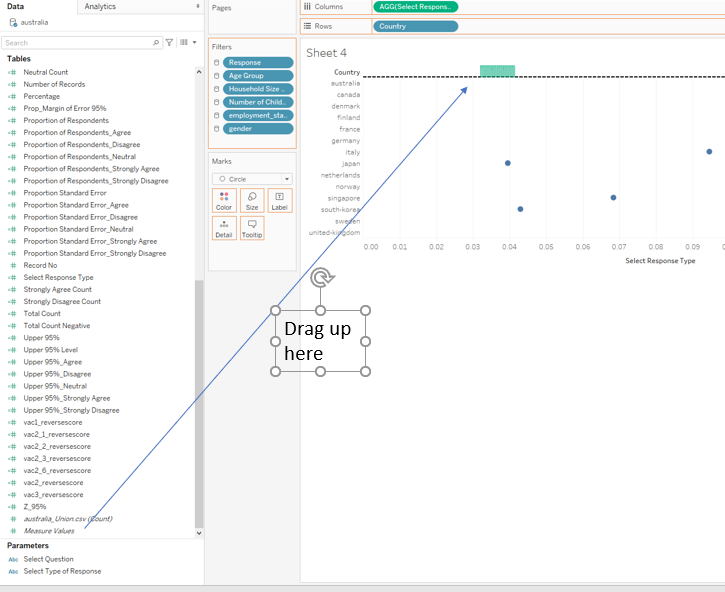Click the australia data source icon
Viewport: 725px width, 592px height.
13,22
